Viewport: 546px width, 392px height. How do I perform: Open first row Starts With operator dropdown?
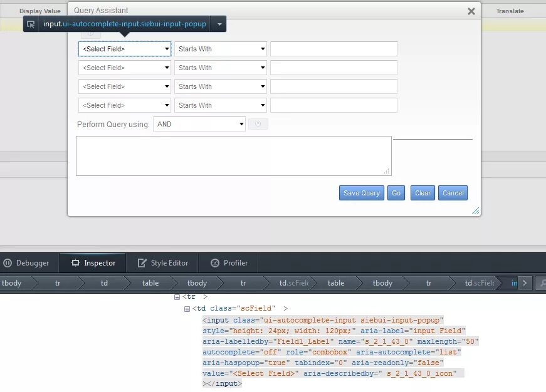click(x=221, y=49)
